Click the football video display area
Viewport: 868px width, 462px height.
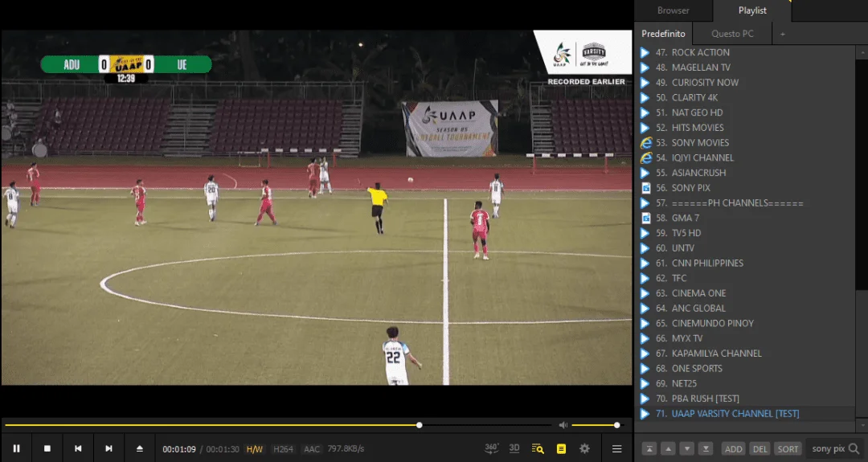(317, 207)
